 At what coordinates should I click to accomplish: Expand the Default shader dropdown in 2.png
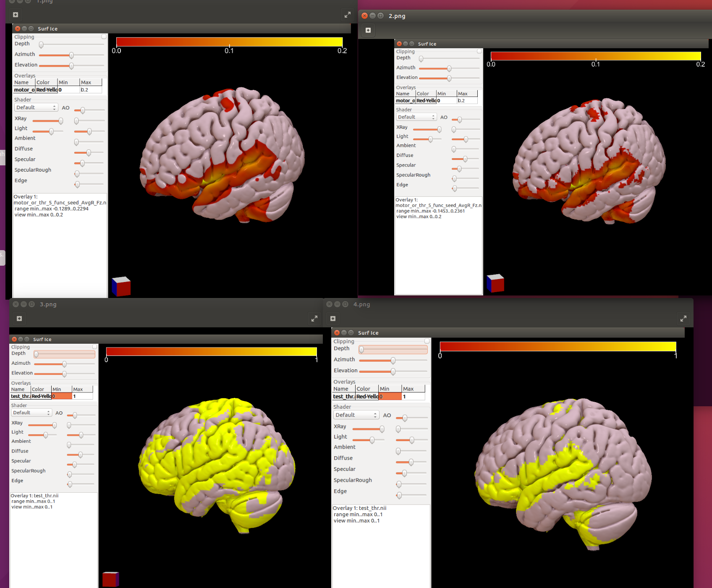[x=416, y=117]
